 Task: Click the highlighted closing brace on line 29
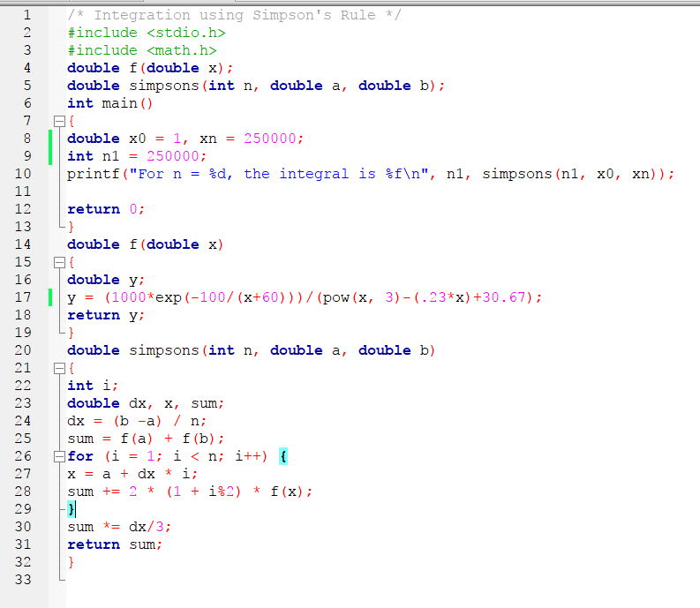(x=72, y=509)
